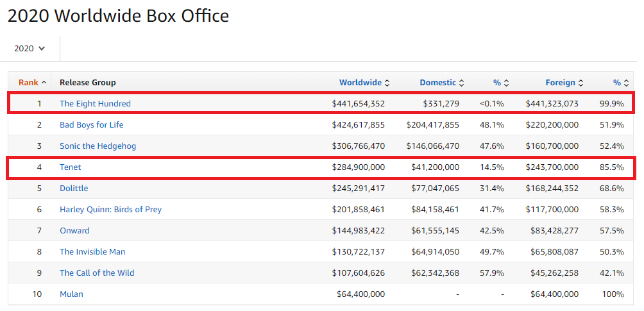Open The Eight Hundred link
Image resolution: width=644 pixels, height=311 pixels.
click(95, 103)
